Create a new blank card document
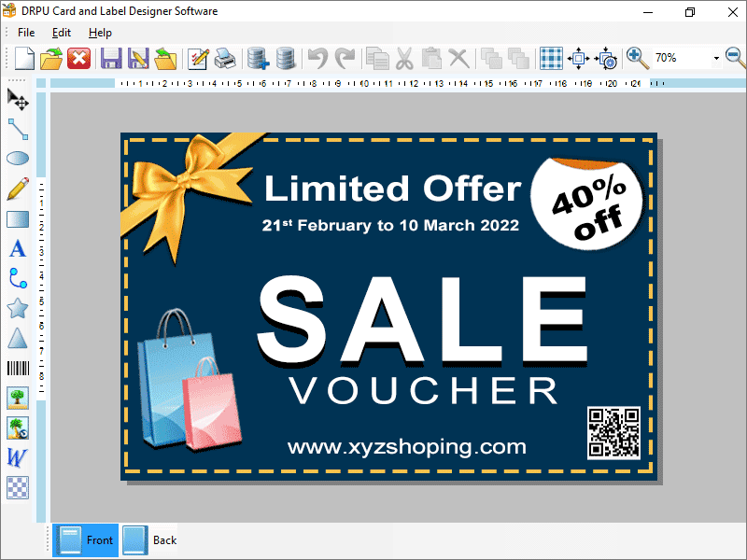This screenshot has width=747, height=560. 24,59
